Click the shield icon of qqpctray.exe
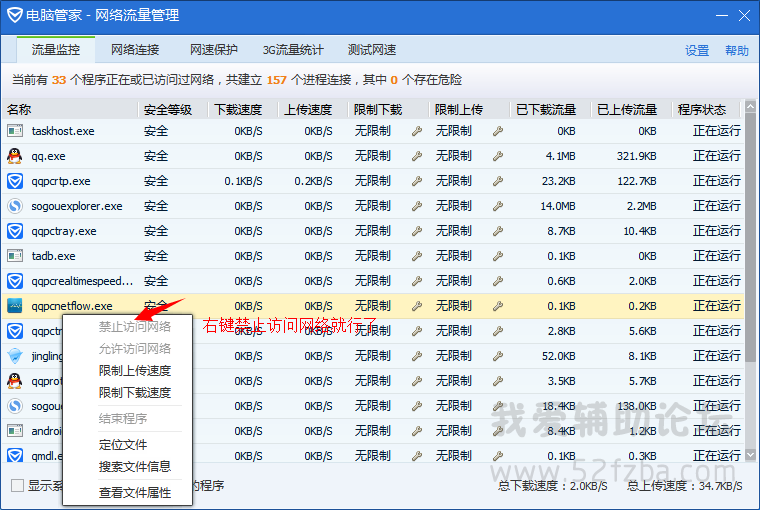The width and height of the screenshot is (760, 510). tap(15, 231)
